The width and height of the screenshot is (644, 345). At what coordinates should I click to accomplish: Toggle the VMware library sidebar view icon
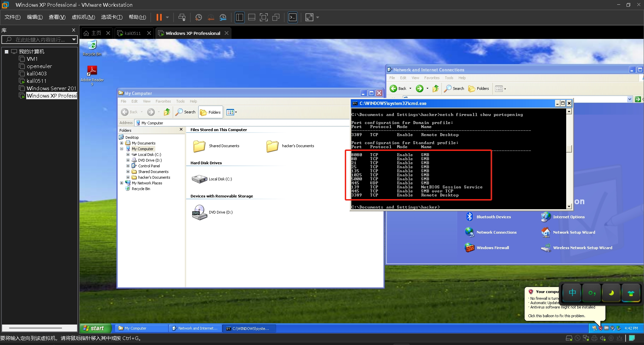click(239, 17)
